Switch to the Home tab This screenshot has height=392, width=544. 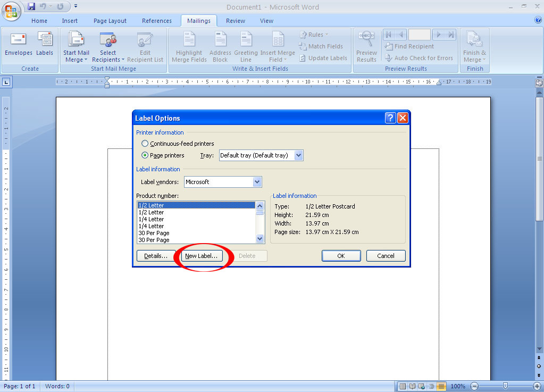click(39, 21)
